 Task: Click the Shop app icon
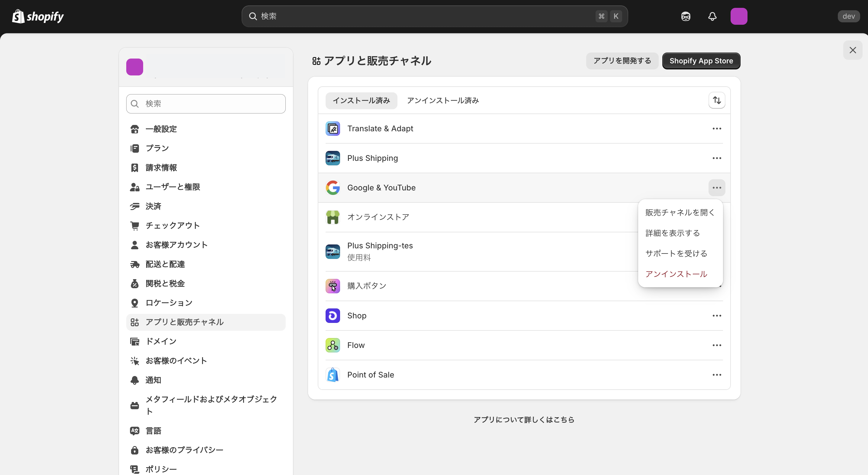pyautogui.click(x=333, y=315)
